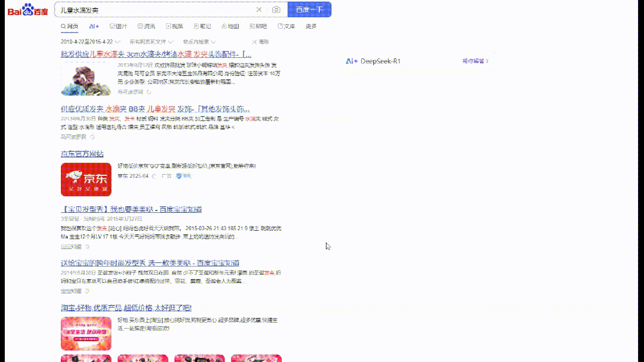This screenshot has width=644, height=362.
Task: Click the hair scrunchie result thumbnail
Action: coord(86,79)
